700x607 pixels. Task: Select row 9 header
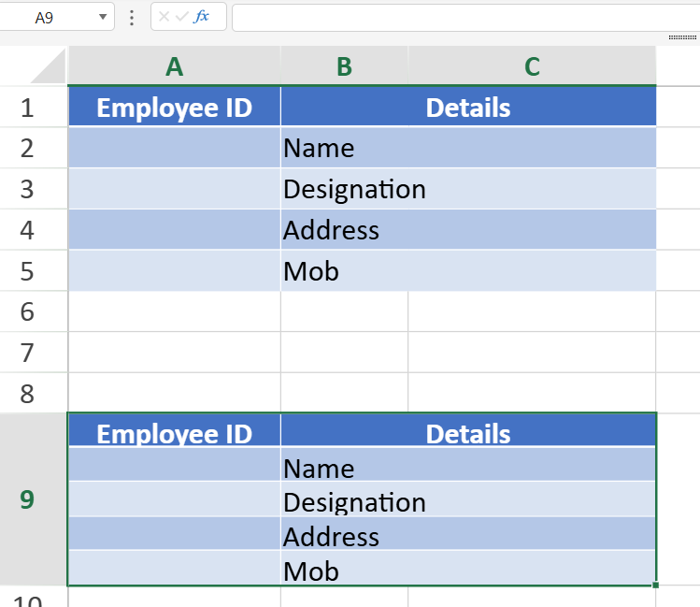(33, 499)
